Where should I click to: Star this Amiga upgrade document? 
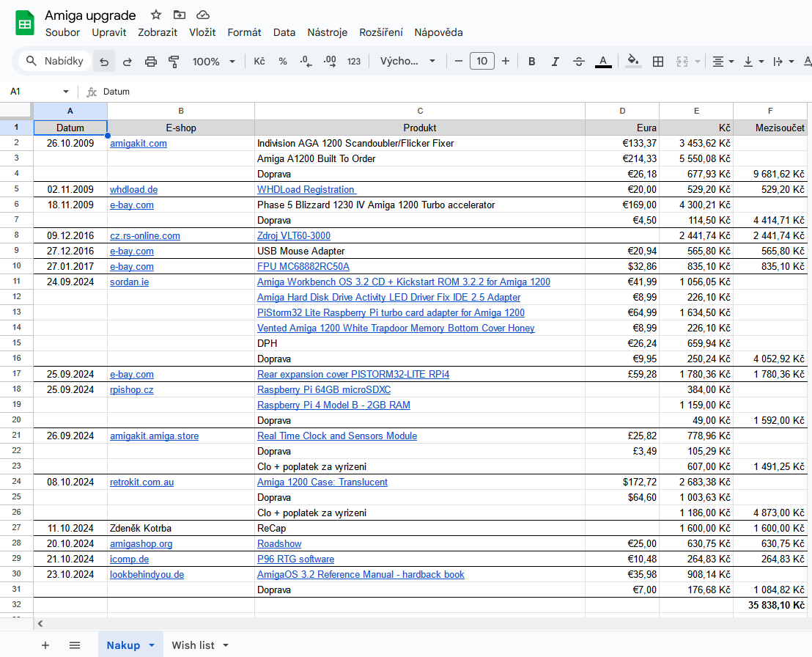(156, 15)
